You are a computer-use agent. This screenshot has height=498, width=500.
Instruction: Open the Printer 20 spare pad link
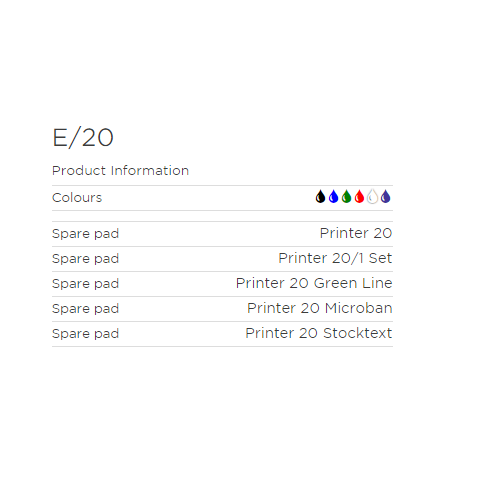356,233
